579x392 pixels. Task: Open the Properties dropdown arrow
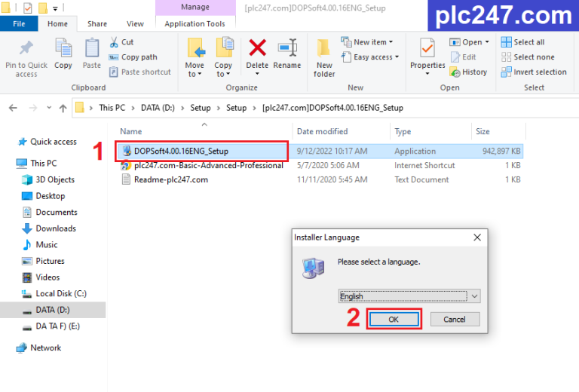[427, 74]
